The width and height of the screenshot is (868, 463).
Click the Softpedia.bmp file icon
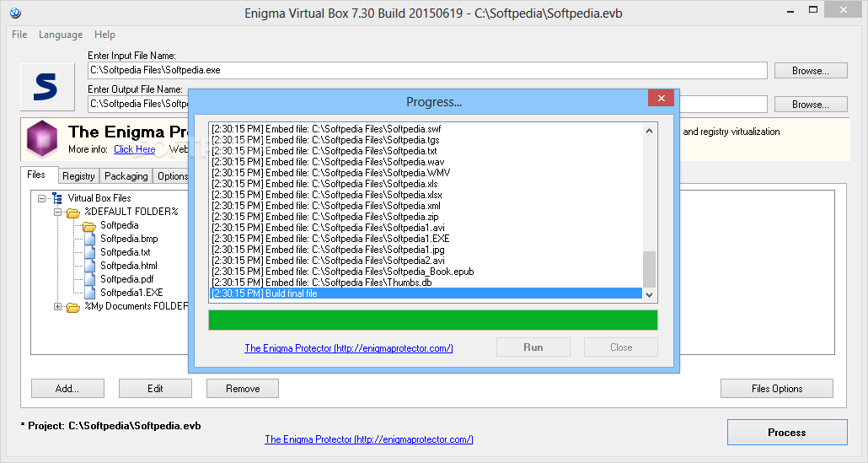(89, 239)
